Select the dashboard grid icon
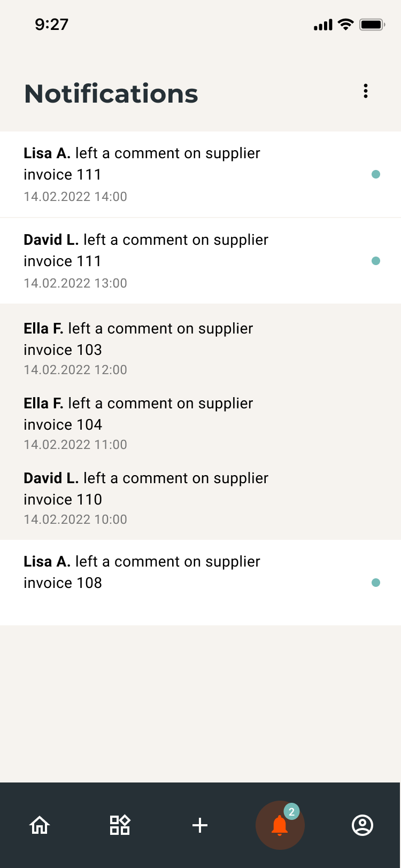 point(120,825)
